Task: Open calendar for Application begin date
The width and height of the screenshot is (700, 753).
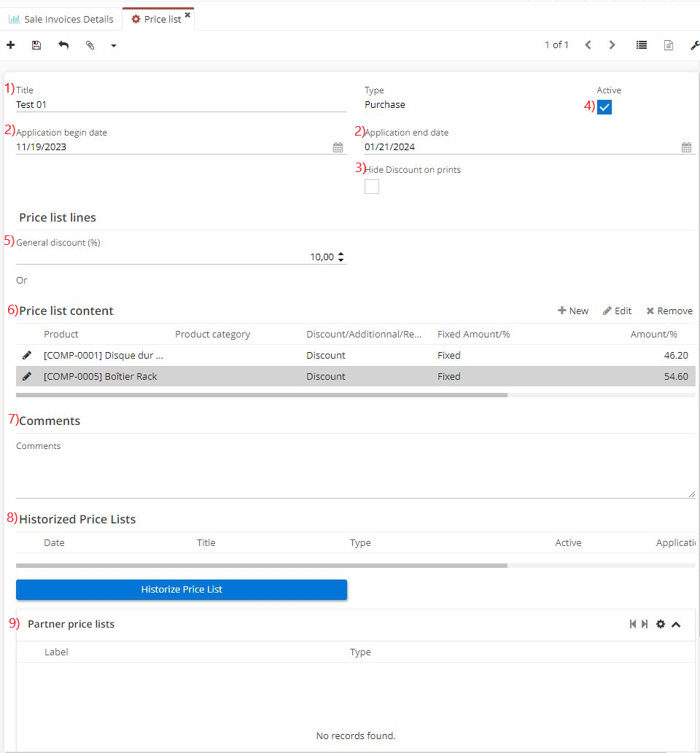Action: click(x=338, y=147)
